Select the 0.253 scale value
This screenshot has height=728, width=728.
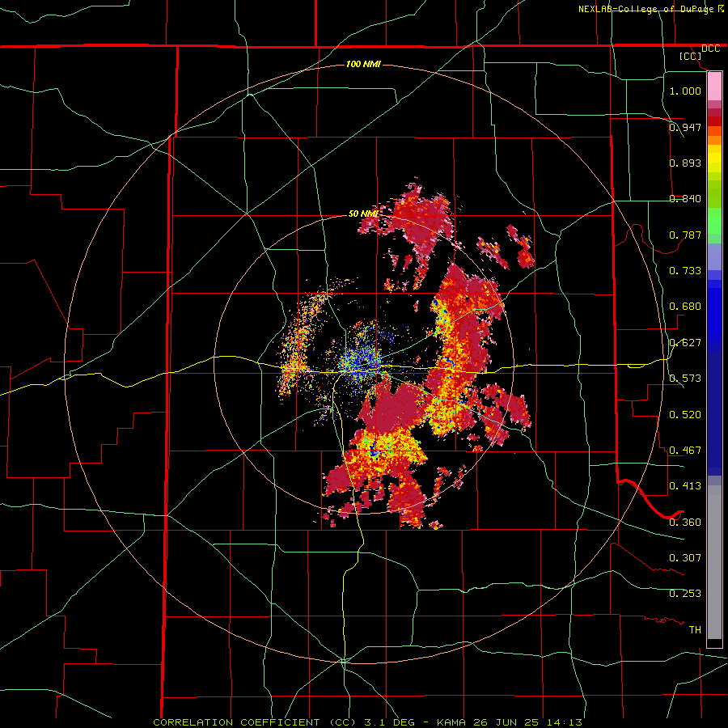(685, 594)
